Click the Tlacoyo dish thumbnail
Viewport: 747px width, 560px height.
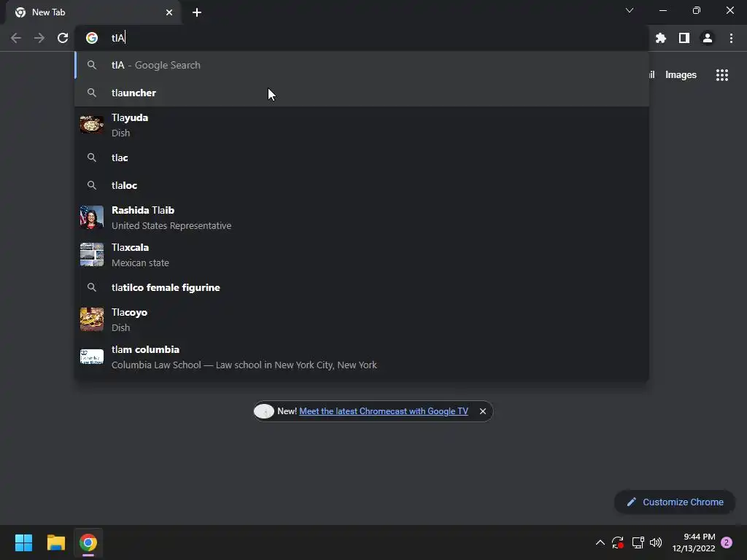click(91, 319)
